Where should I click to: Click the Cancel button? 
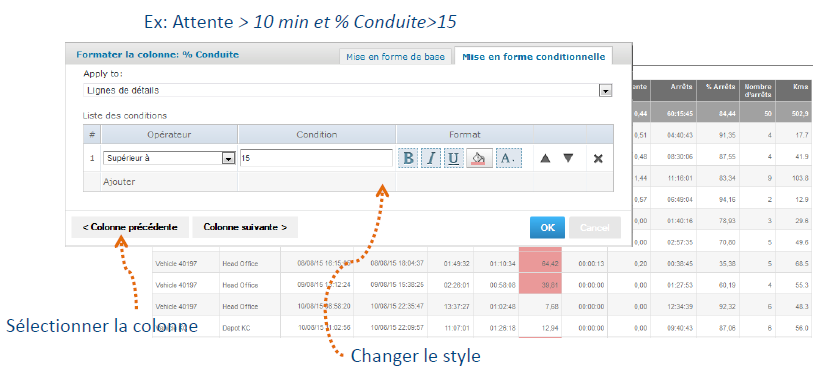pos(595,228)
